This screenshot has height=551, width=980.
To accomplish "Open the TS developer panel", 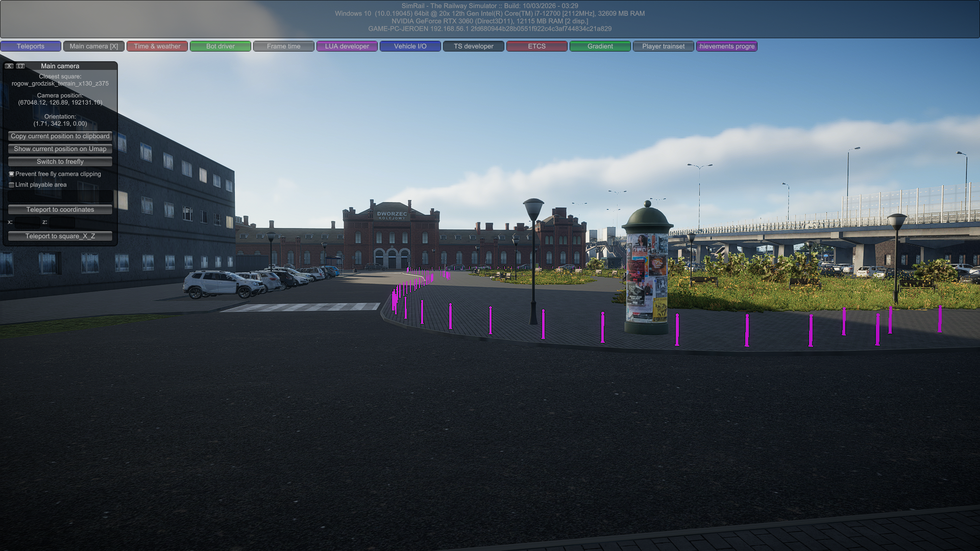I will click(x=474, y=46).
